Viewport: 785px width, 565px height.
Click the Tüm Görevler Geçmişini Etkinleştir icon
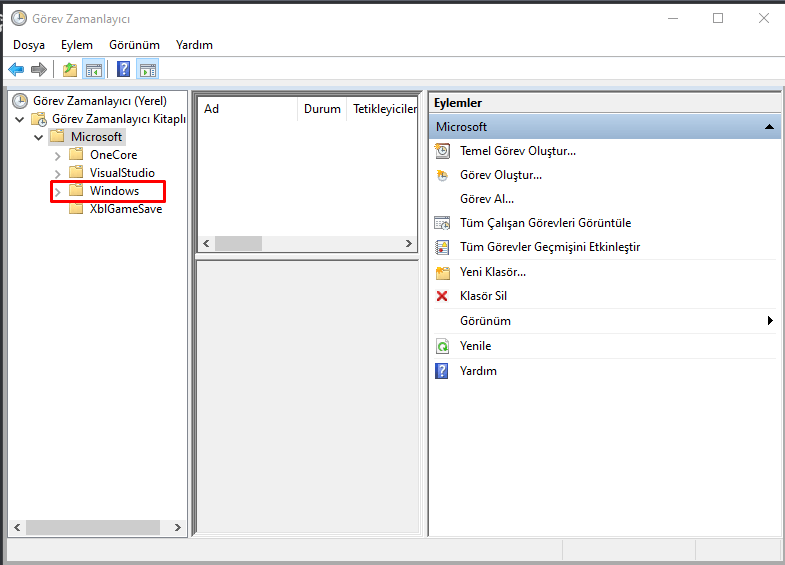pyautogui.click(x=442, y=247)
